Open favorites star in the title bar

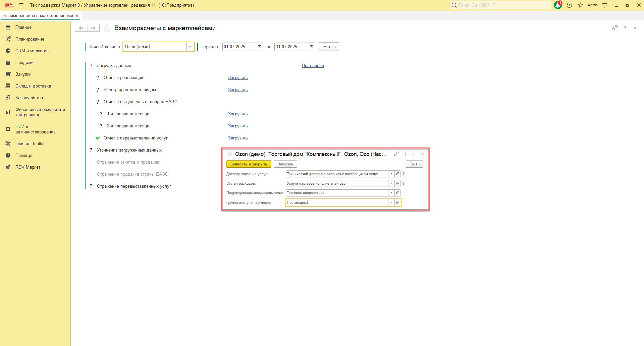(x=581, y=5)
